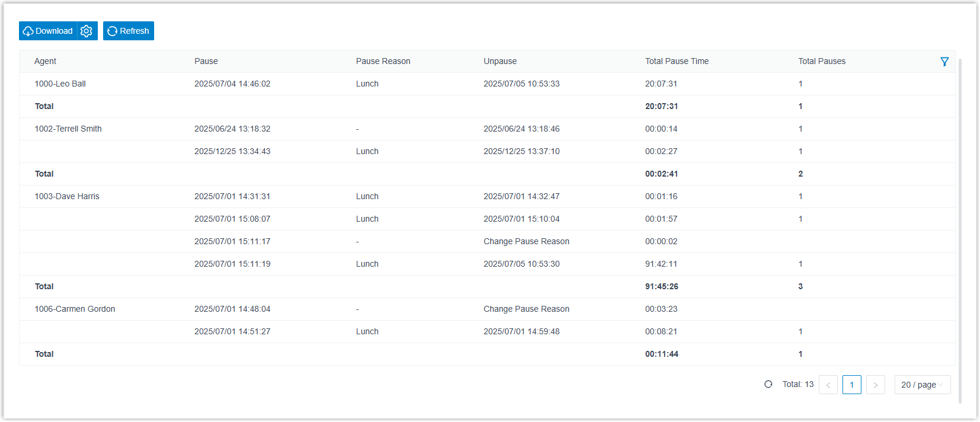Click pause time 2025/07/01 15:11:19
Image resolution: width=980 pixels, height=422 pixels.
(232, 264)
